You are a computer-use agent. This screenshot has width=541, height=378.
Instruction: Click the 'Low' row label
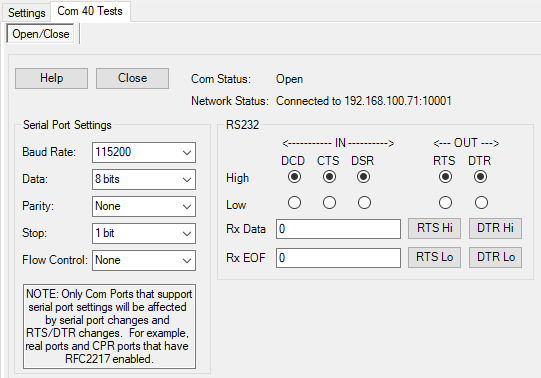click(x=236, y=205)
